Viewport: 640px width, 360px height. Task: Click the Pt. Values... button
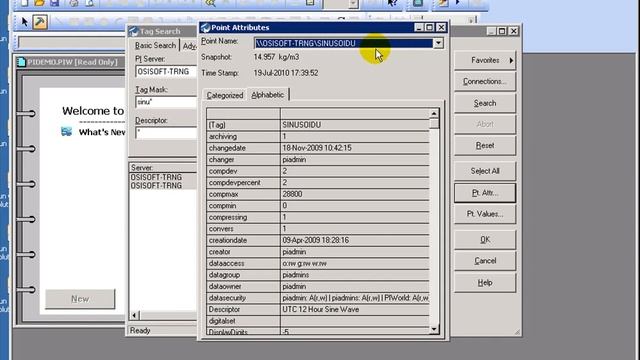pyautogui.click(x=485, y=214)
